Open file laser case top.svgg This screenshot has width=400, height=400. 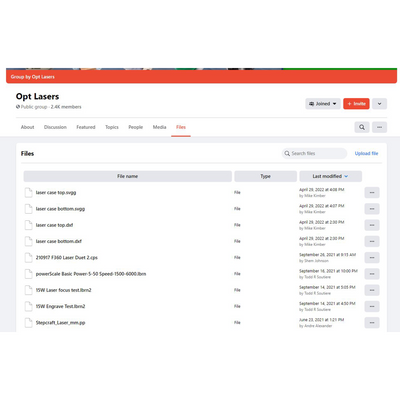[x=56, y=193]
